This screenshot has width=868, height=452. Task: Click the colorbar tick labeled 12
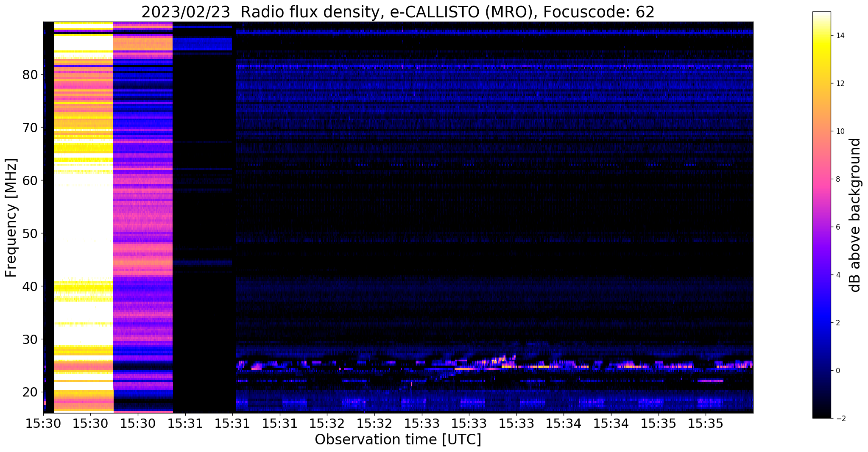[839, 83]
